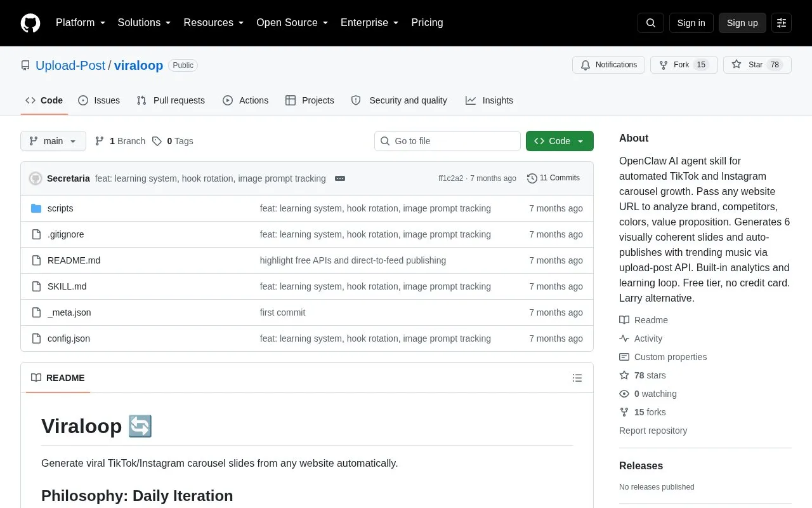
Task: Click the Sign up button
Action: 742,23
